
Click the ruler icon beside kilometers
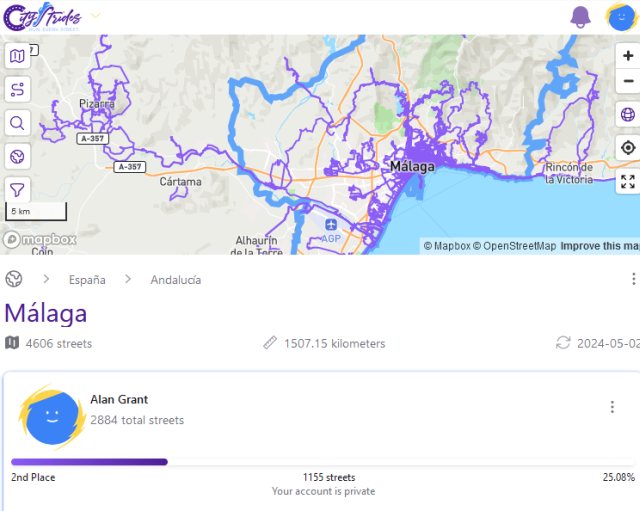tap(270, 343)
